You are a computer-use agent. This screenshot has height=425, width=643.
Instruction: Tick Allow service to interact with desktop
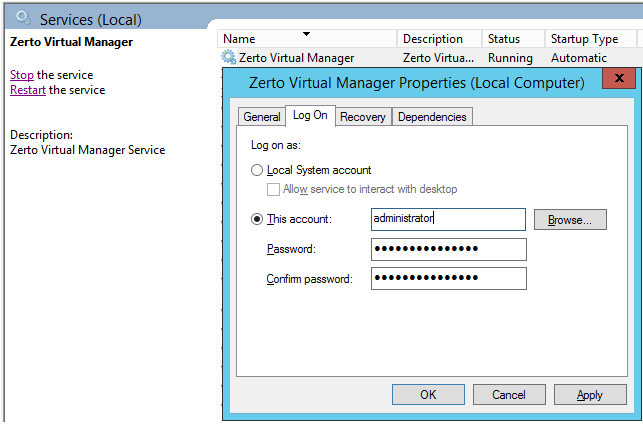coord(273,190)
